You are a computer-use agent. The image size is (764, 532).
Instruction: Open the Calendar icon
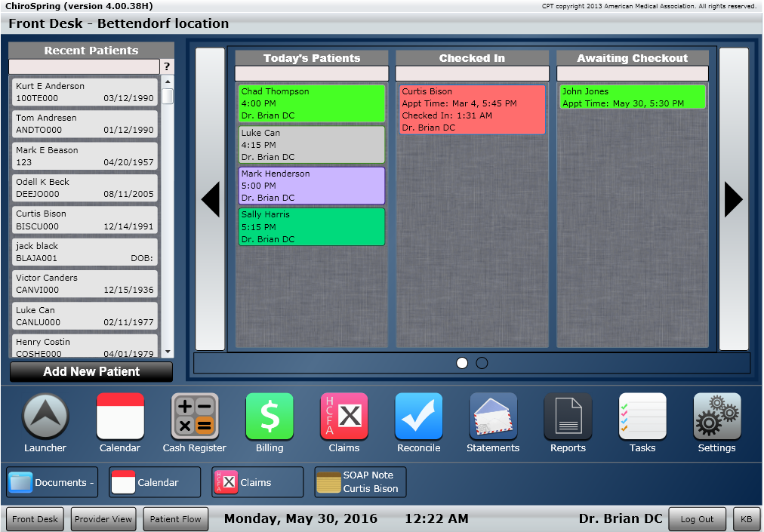pos(119,416)
